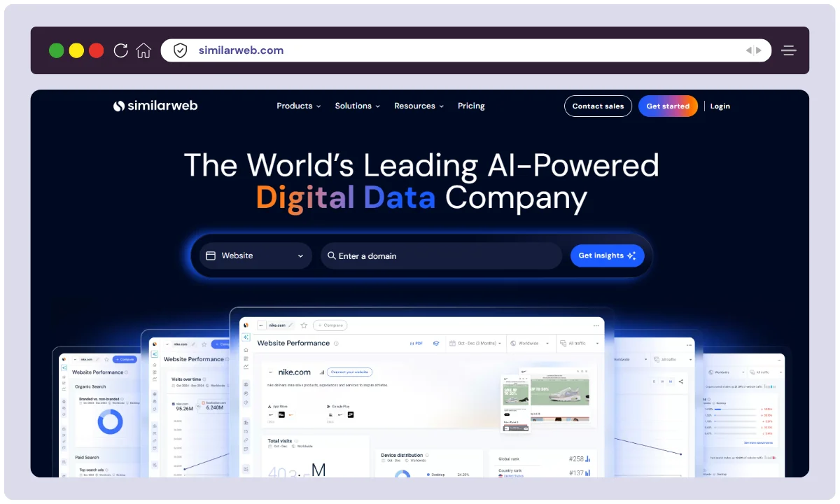Click the Paid Search heading
The height and width of the screenshot is (504, 840).
pos(87,458)
